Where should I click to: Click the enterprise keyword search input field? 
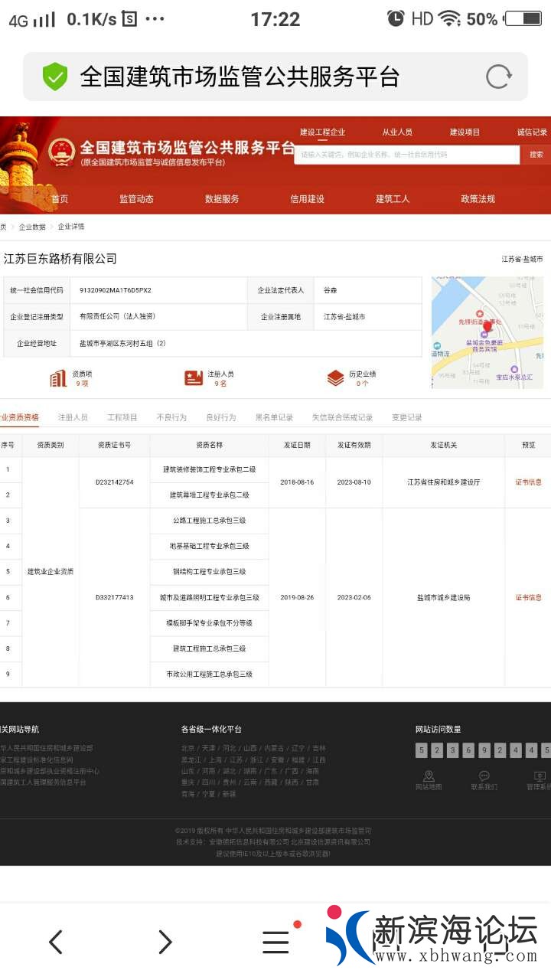coord(406,155)
